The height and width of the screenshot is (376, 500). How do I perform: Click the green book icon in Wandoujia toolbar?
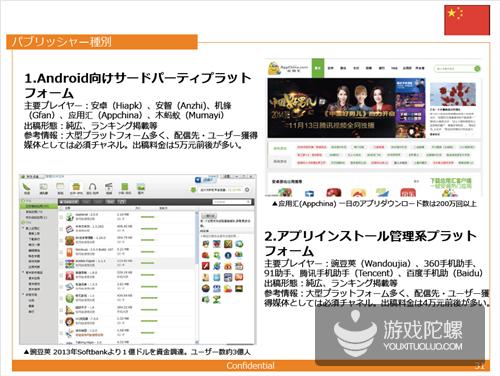125,187
